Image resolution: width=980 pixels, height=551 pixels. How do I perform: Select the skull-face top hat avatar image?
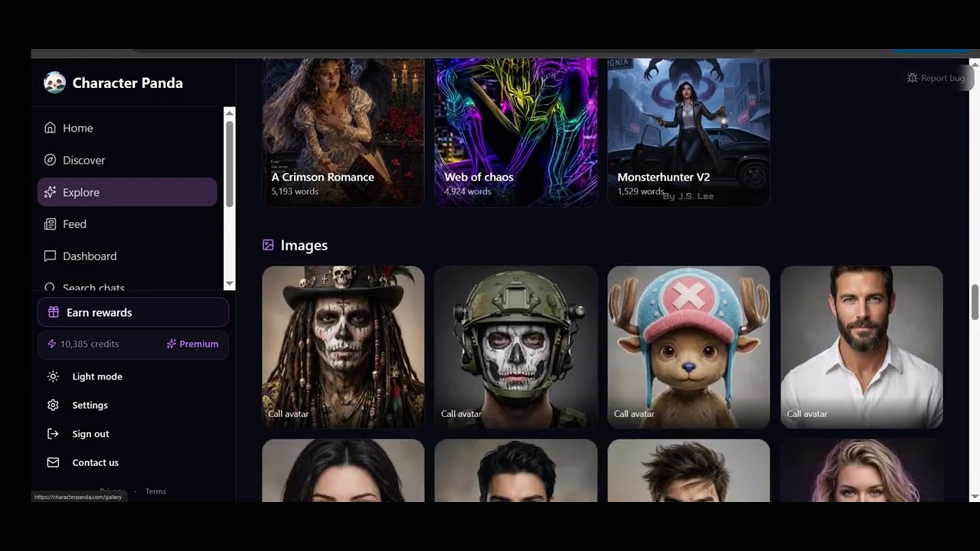(x=343, y=347)
